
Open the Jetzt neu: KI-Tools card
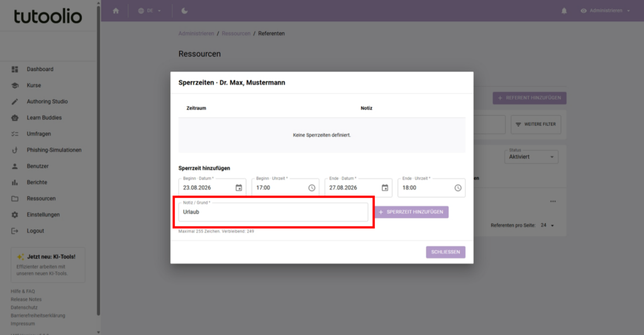coord(48,265)
